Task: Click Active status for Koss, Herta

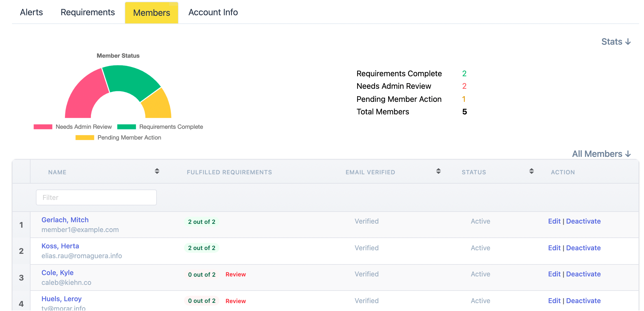Action: [x=480, y=248]
